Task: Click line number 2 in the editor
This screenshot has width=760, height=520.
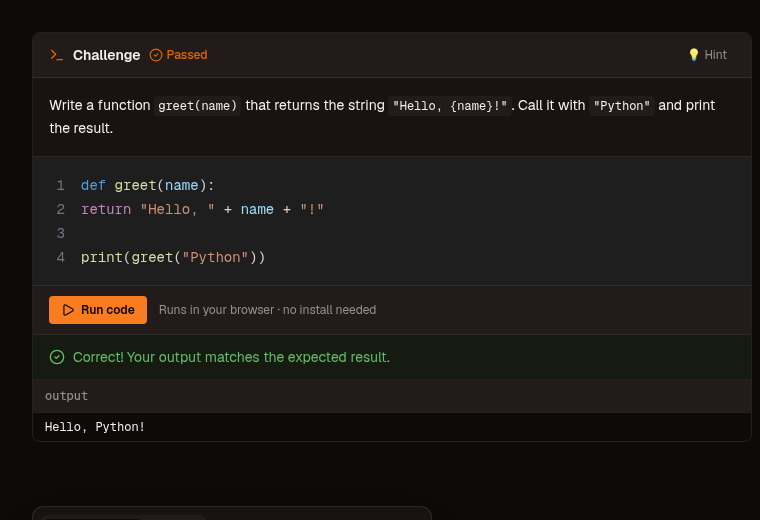Action: [61, 209]
